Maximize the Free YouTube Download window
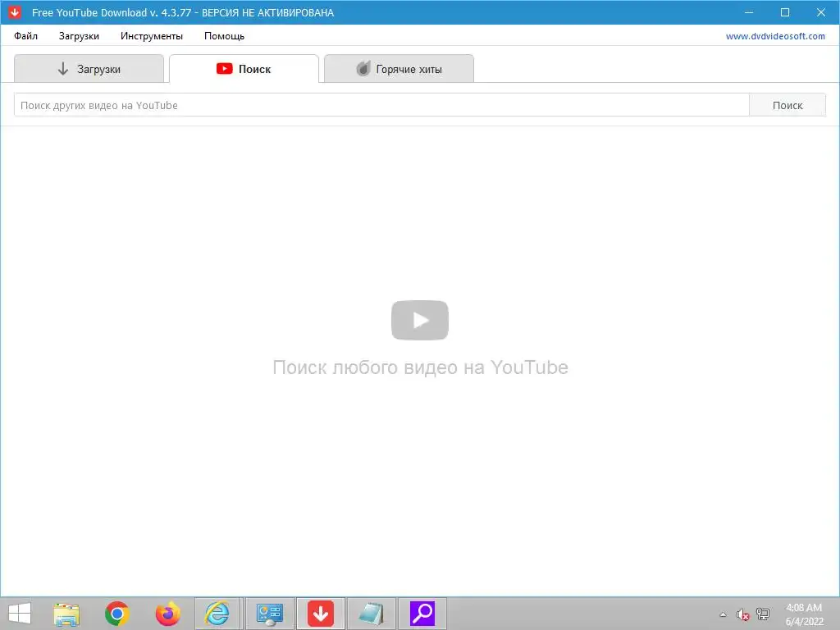The image size is (840, 630). pyautogui.click(x=785, y=12)
